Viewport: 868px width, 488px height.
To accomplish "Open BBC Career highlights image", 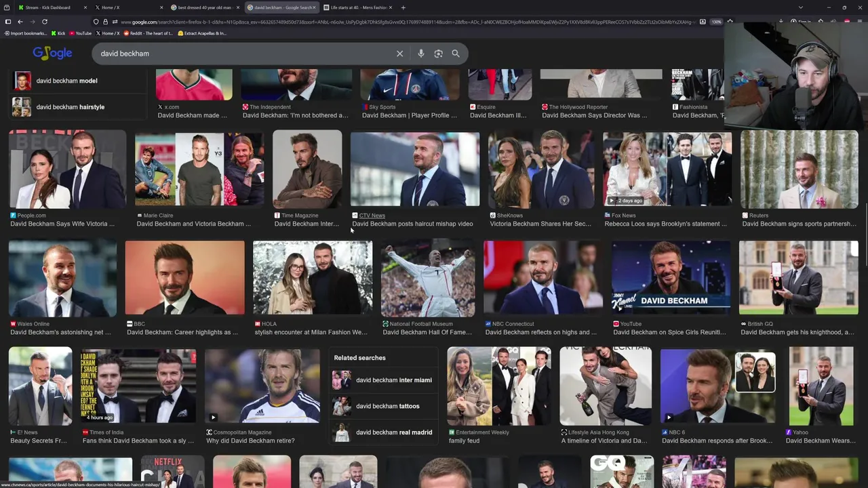I will click(184, 278).
